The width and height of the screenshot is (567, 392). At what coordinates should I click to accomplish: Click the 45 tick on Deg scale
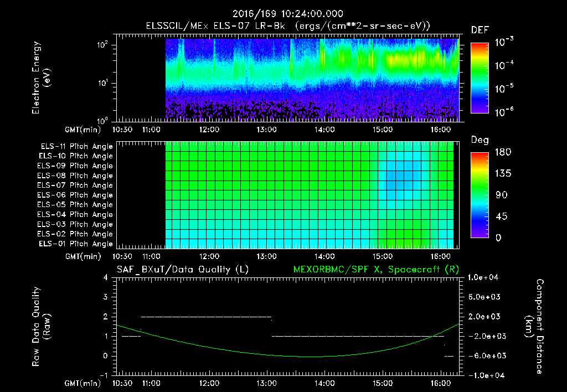(501, 216)
